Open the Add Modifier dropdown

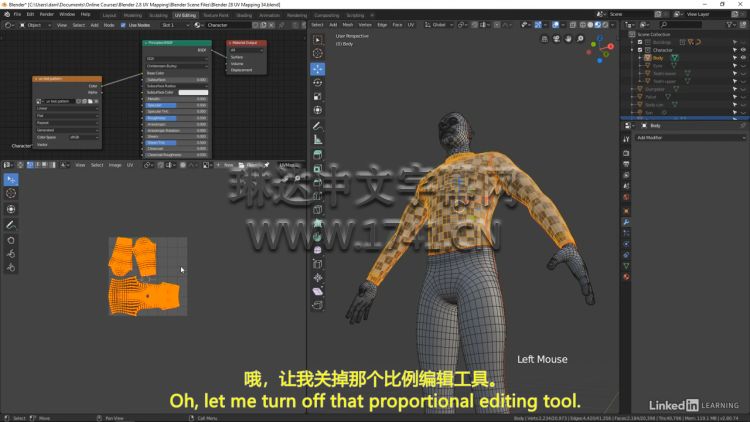[x=691, y=138]
